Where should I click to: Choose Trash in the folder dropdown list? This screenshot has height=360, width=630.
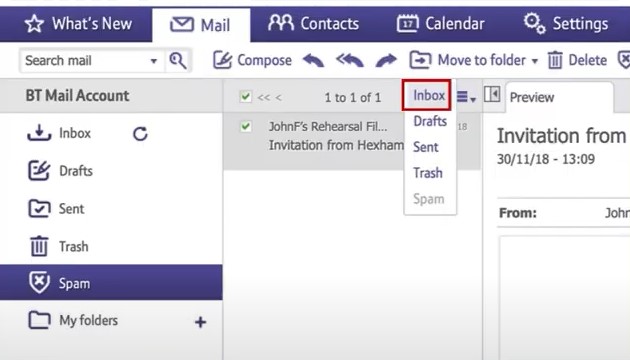click(428, 173)
